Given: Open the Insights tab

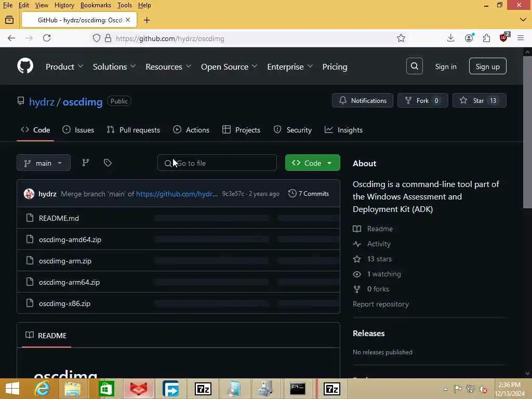Looking at the screenshot, I should point(343,130).
